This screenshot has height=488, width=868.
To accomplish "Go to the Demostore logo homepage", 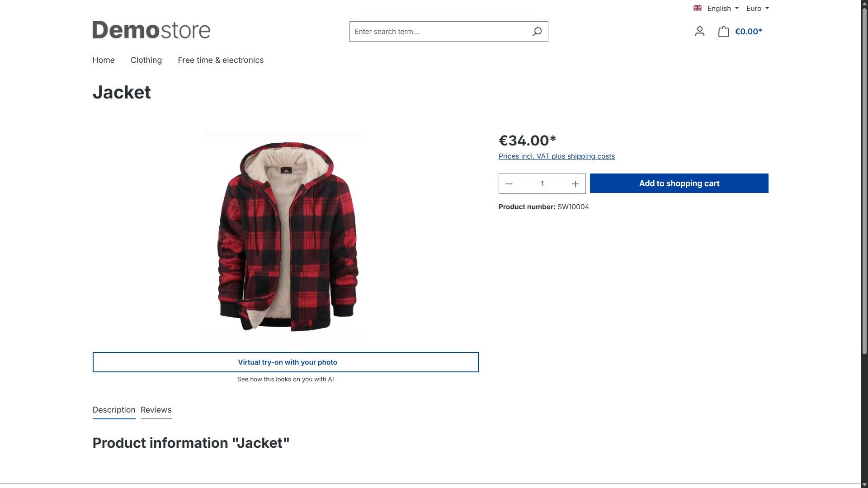I will point(151,30).
